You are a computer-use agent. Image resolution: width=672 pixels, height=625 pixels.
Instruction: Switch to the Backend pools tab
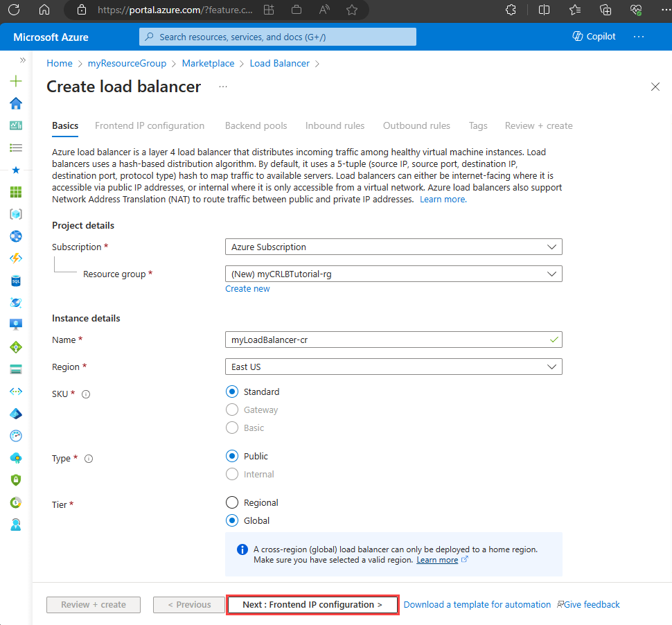256,125
